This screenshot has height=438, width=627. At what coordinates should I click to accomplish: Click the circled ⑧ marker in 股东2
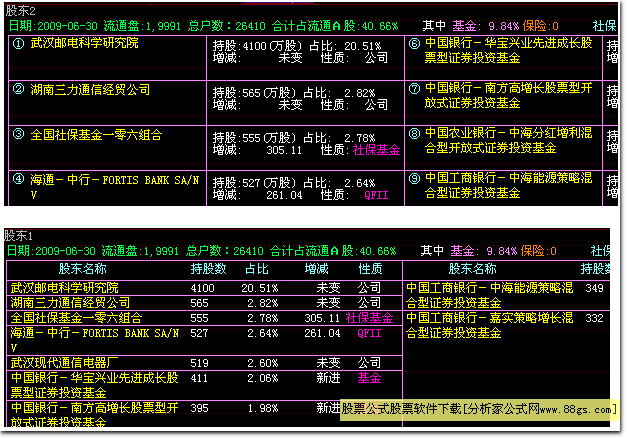[x=414, y=134]
